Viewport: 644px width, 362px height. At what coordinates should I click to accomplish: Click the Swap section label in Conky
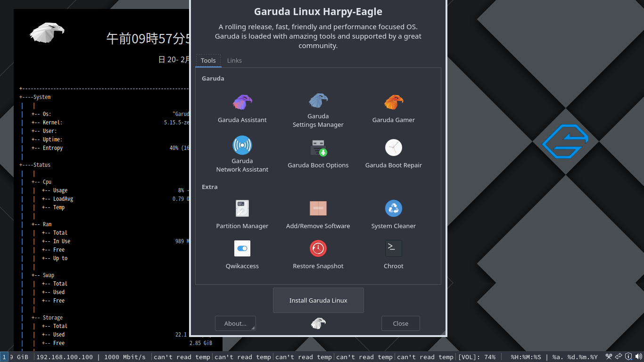[48, 275]
